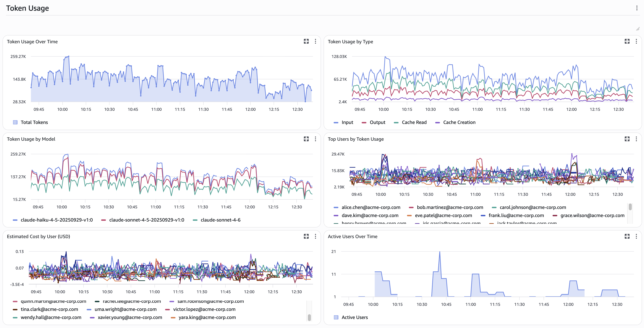The image size is (644, 328).
Task: Click the Active Users Over Time title
Action: pyautogui.click(x=352, y=236)
